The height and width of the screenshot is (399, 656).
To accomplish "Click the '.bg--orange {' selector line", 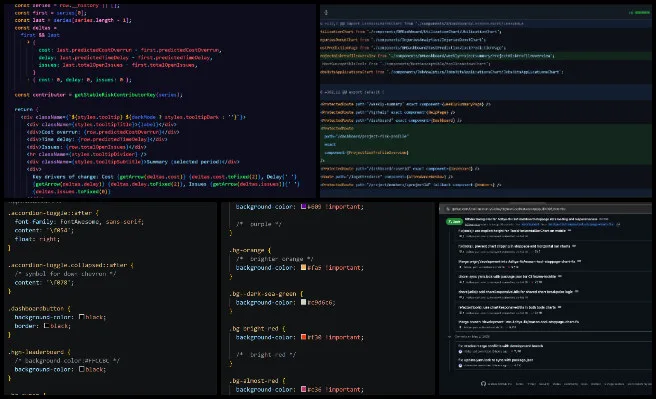I will pos(250,250).
